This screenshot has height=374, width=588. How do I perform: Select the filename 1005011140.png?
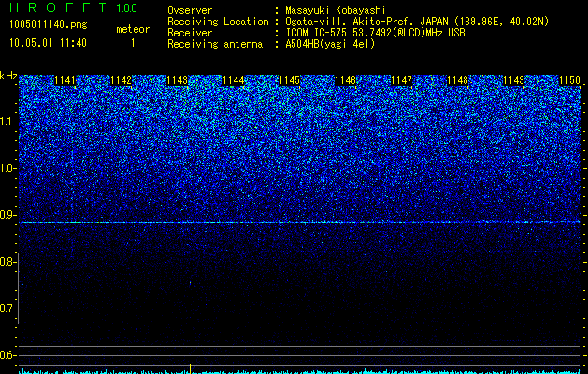click(49, 25)
